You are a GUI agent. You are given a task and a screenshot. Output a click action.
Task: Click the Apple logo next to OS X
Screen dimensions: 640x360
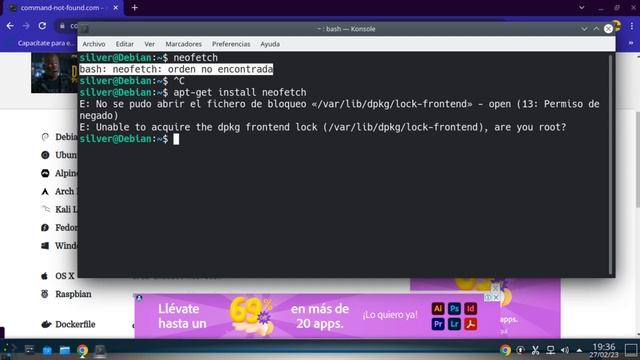pos(44,276)
